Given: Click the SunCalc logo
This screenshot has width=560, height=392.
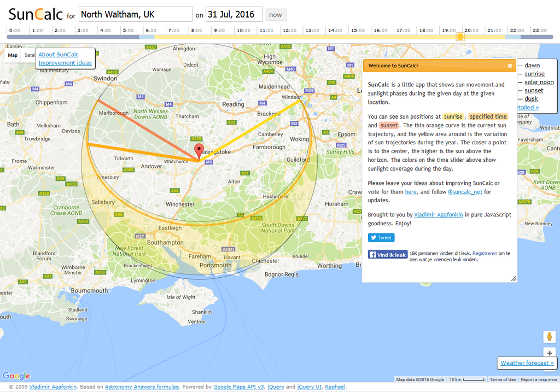Looking at the screenshot, I should click(36, 14).
